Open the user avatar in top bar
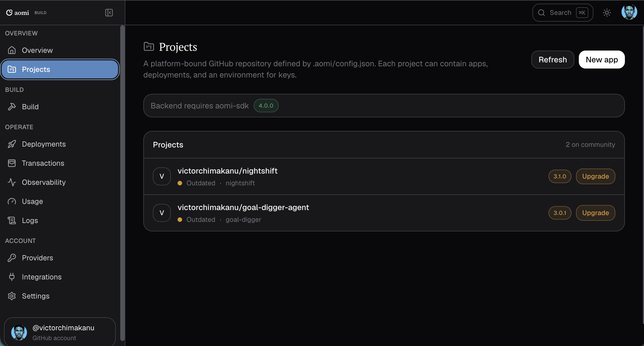This screenshot has width=644, height=346. [x=629, y=12]
